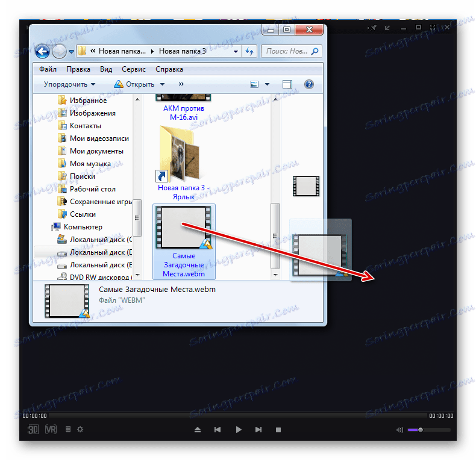Click the Открыть toolbar button
Viewport: 476px width, 460px height.
(134, 84)
